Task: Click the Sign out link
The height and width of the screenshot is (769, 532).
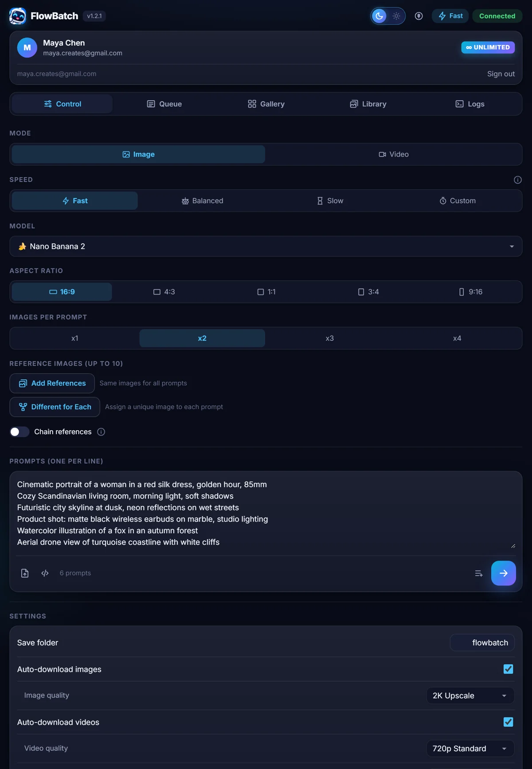Action: tap(501, 74)
